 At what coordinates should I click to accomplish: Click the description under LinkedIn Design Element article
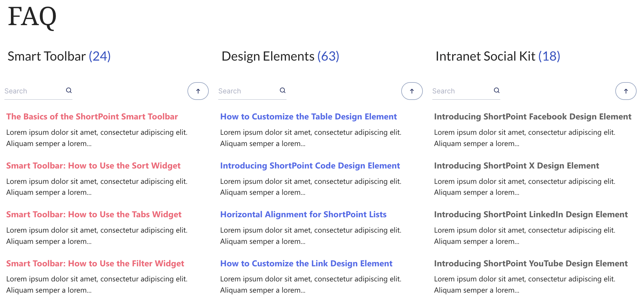tap(525, 236)
